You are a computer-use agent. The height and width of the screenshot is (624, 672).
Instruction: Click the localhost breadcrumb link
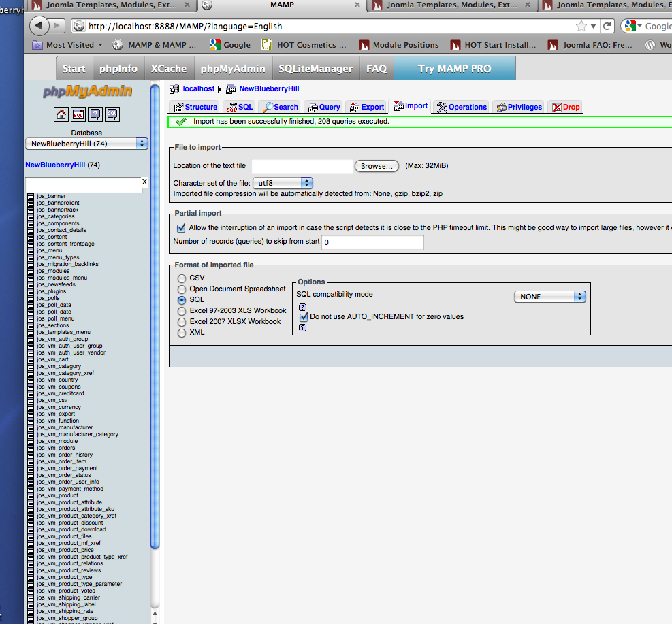[198, 88]
